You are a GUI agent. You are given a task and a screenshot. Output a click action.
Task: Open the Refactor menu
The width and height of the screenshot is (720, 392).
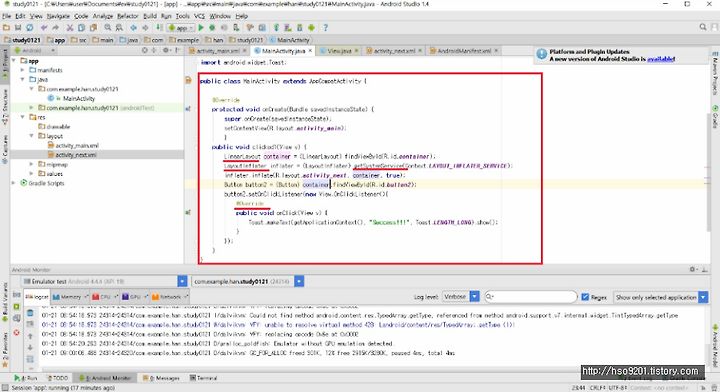click(x=128, y=16)
